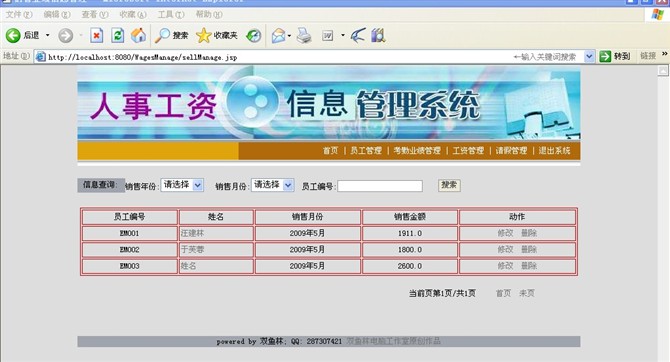Image resolution: width=670 pixels, height=362 pixels.
Task: Click the 末页 pagination link
Action: (527, 293)
